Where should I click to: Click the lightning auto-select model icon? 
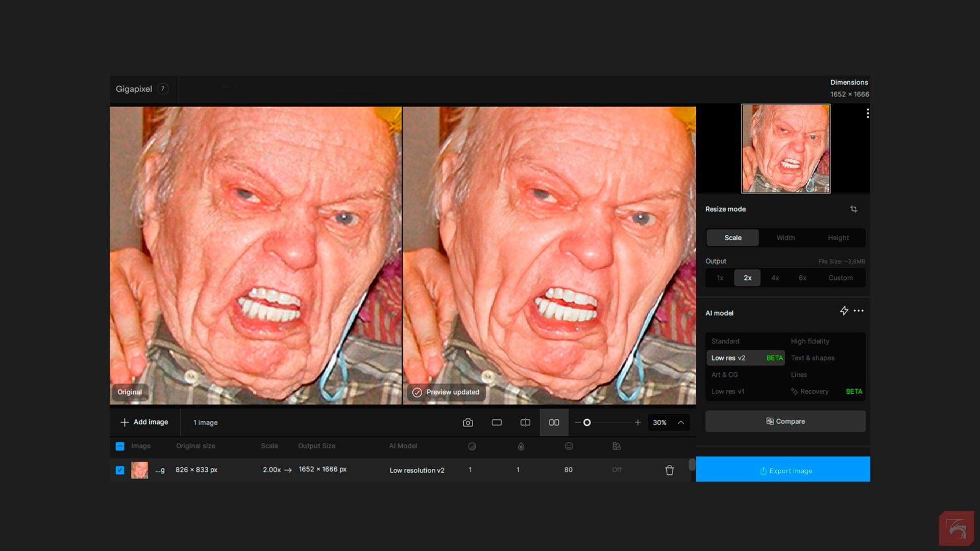[844, 311]
